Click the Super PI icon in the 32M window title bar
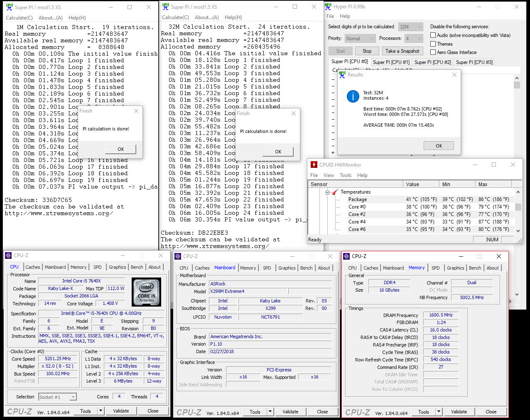 coord(165,7)
